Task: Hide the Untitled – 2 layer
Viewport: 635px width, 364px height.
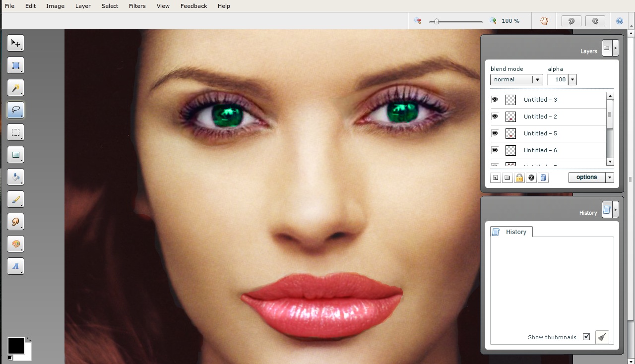Action: [495, 117]
